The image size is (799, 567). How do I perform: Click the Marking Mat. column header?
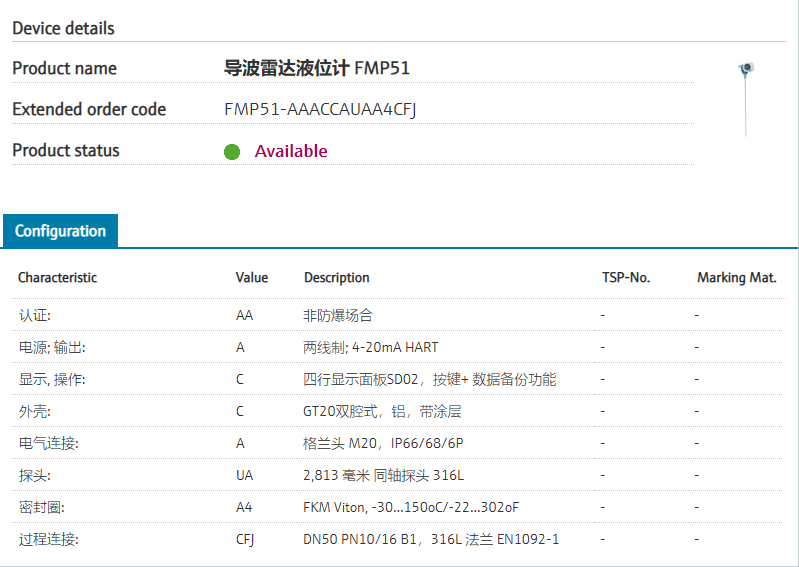737,277
